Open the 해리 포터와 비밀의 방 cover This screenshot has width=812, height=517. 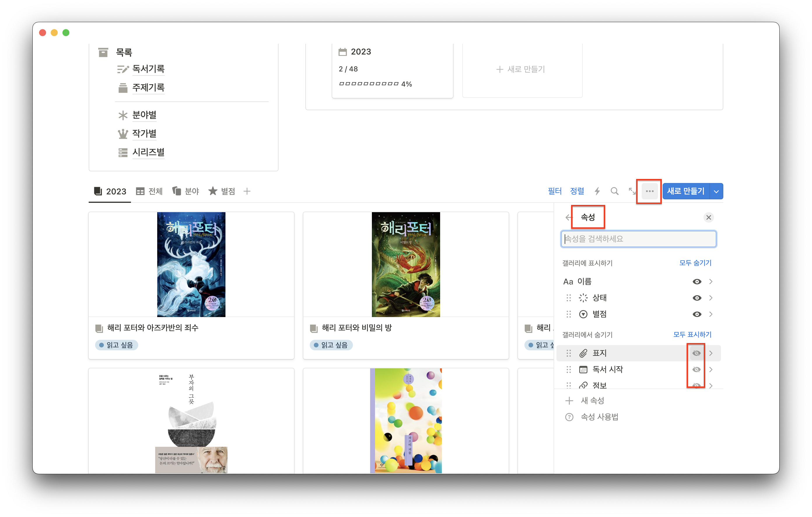[406, 265]
